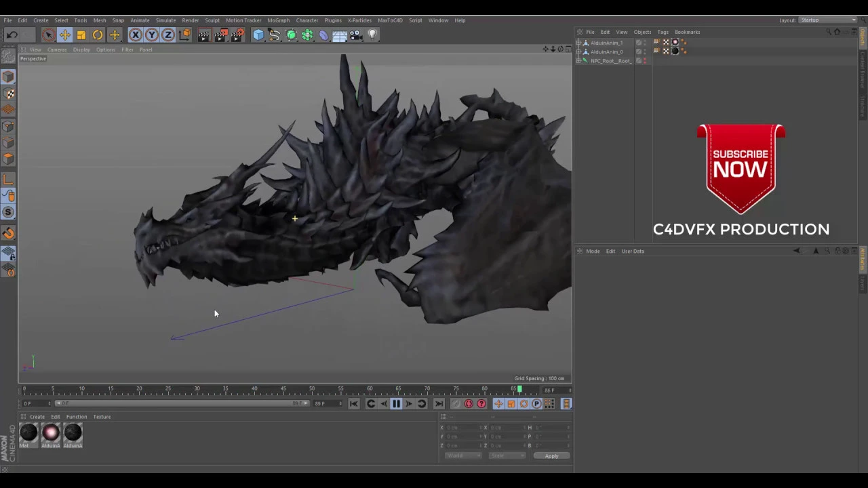
Task: Select the pink material tag on AlduinAnim_1
Action: tap(675, 42)
